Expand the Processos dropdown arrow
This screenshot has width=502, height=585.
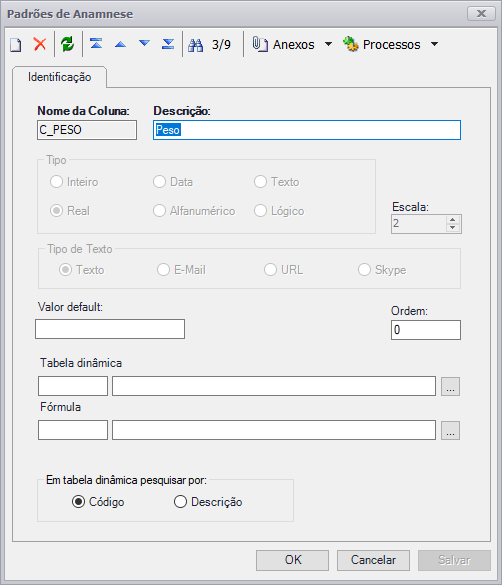[x=434, y=44]
